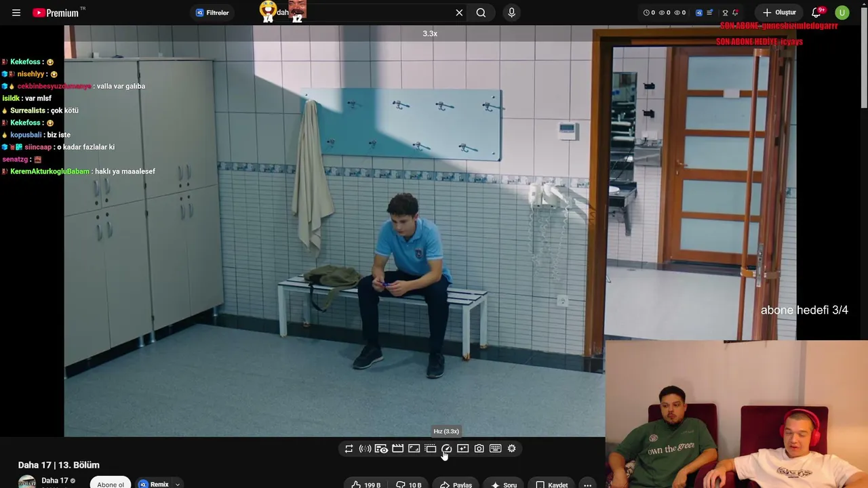The image size is (868, 488).
Task: Open YouTube notifications bell with 9+ badge
Action: coord(816,13)
